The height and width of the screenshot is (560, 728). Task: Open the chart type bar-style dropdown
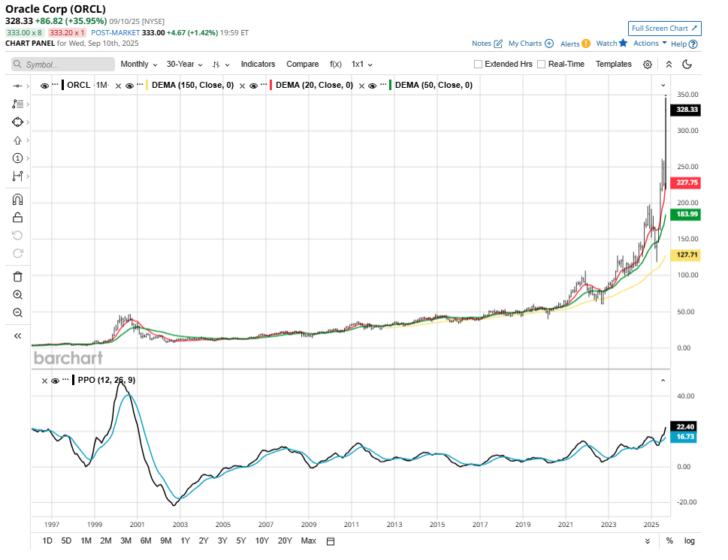[x=221, y=65]
